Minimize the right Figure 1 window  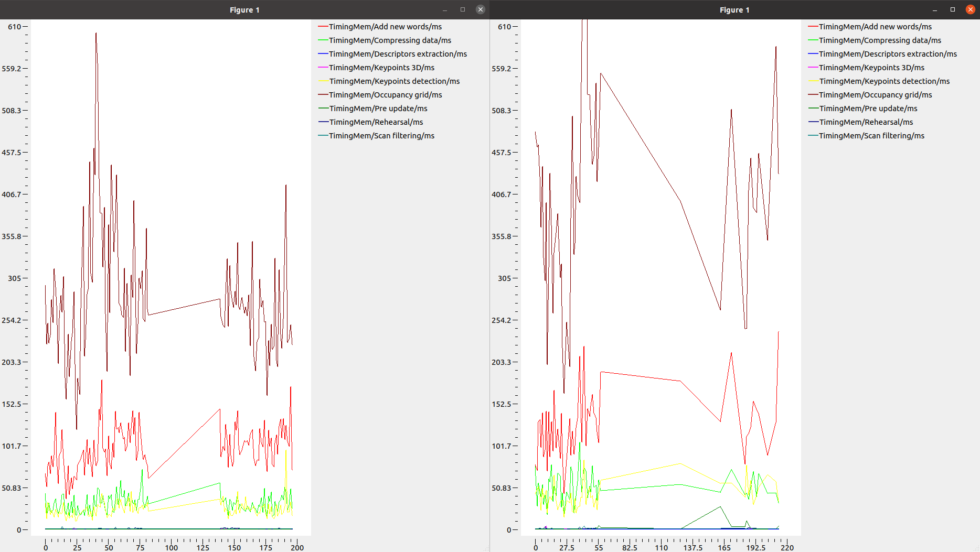935,9
